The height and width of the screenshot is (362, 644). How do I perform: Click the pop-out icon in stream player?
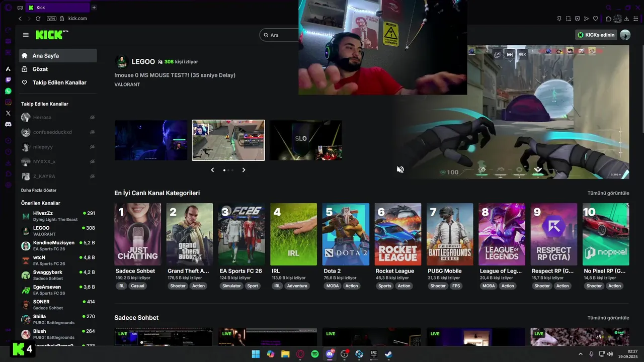[x=497, y=54]
